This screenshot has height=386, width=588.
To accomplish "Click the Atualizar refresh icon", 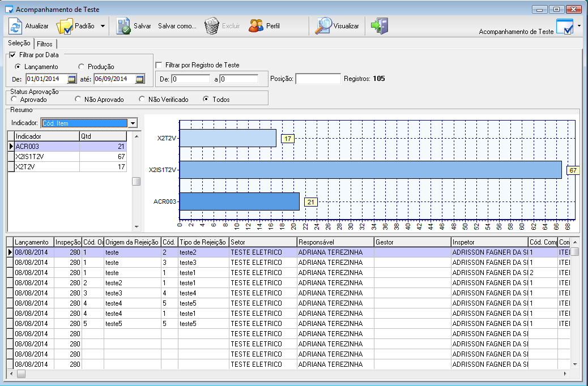I will (x=15, y=26).
